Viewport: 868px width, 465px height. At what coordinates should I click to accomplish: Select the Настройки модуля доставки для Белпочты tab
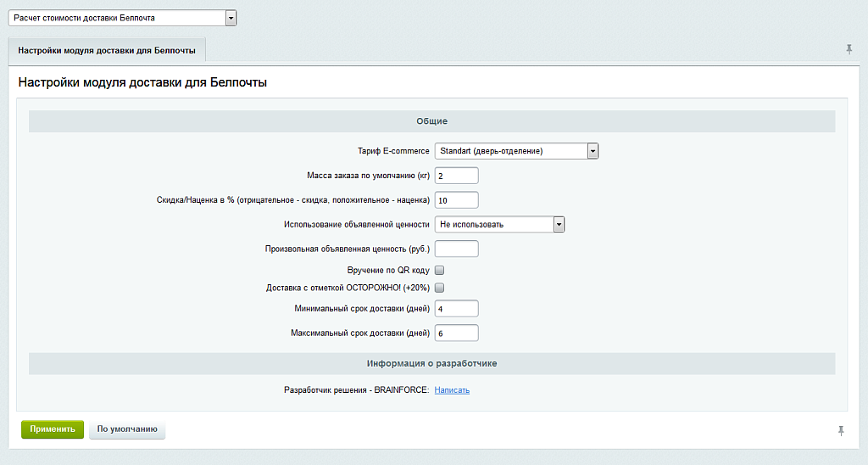tap(107, 51)
